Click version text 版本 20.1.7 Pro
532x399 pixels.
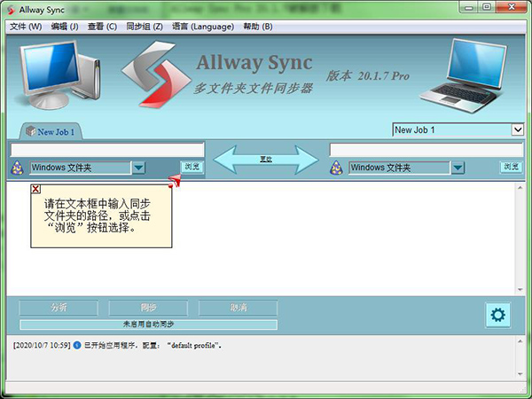(x=367, y=75)
